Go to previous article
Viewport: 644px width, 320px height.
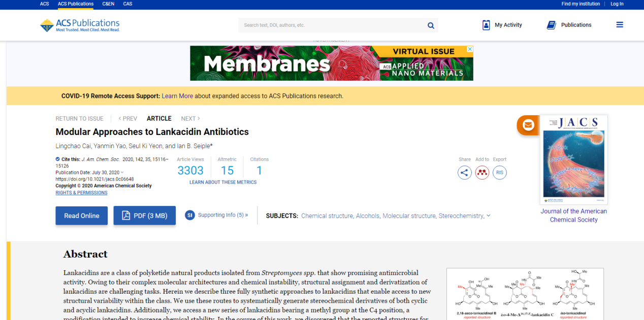tap(128, 119)
